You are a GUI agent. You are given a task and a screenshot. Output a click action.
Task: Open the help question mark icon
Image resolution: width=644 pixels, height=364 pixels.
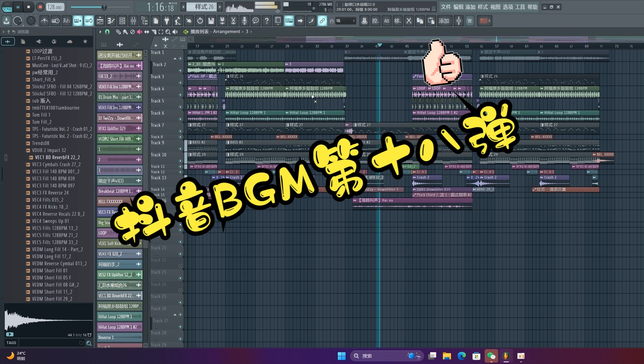pos(267,21)
